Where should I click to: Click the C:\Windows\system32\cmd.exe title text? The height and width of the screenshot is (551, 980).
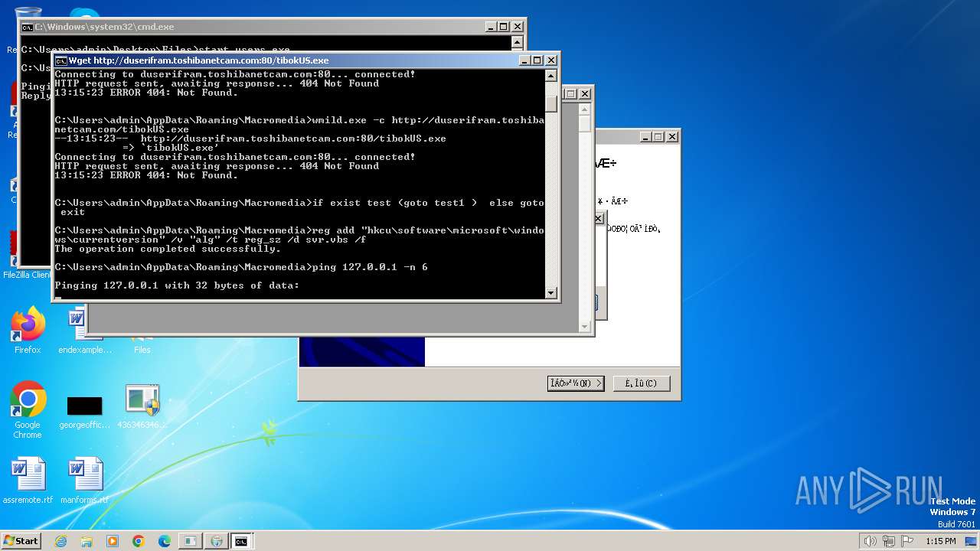(x=104, y=27)
